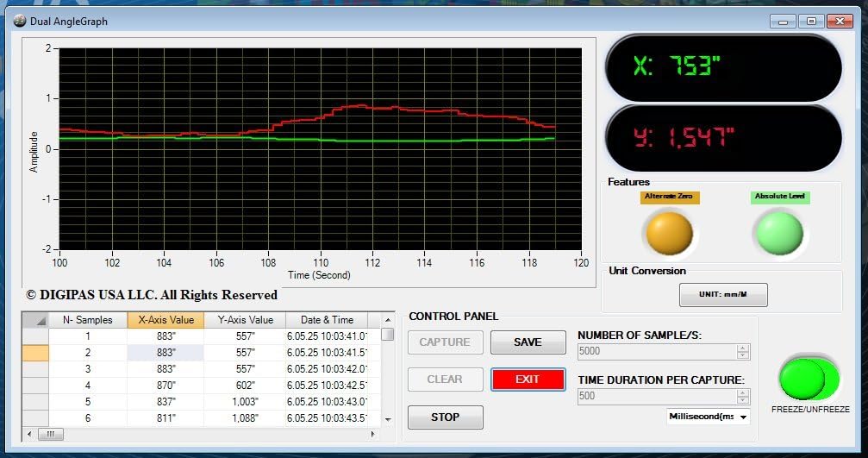Viewport: 868px width, 458px height.
Task: Click the Dual AngleGraph title bar icon
Action: click(x=19, y=21)
